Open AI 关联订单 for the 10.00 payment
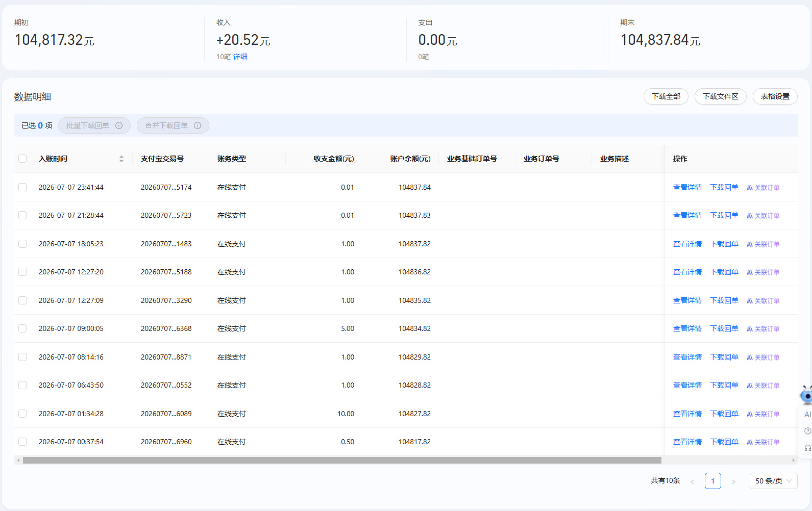Image resolution: width=812 pixels, height=511 pixels. tap(763, 414)
